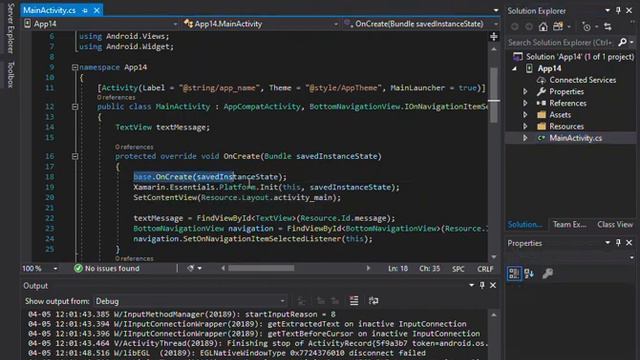Screen dimensions: 640x360
Task: Collapse the App14 project tree
Action: pyautogui.click(x=515, y=69)
